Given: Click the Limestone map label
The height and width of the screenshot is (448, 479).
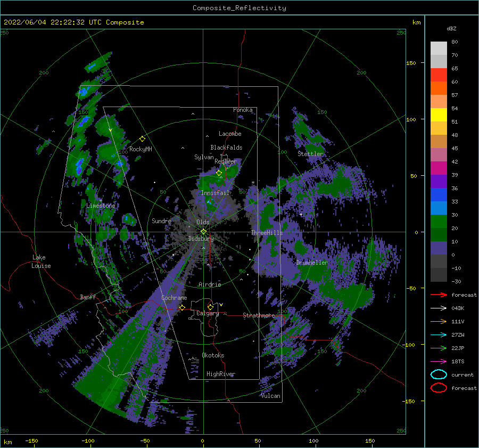Looking at the screenshot, I should (101, 206).
